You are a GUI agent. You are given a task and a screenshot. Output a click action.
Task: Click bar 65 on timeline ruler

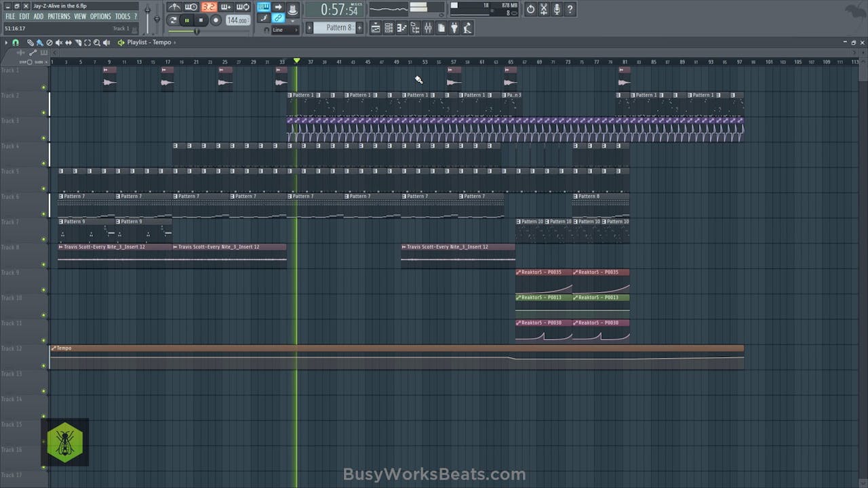click(x=511, y=62)
